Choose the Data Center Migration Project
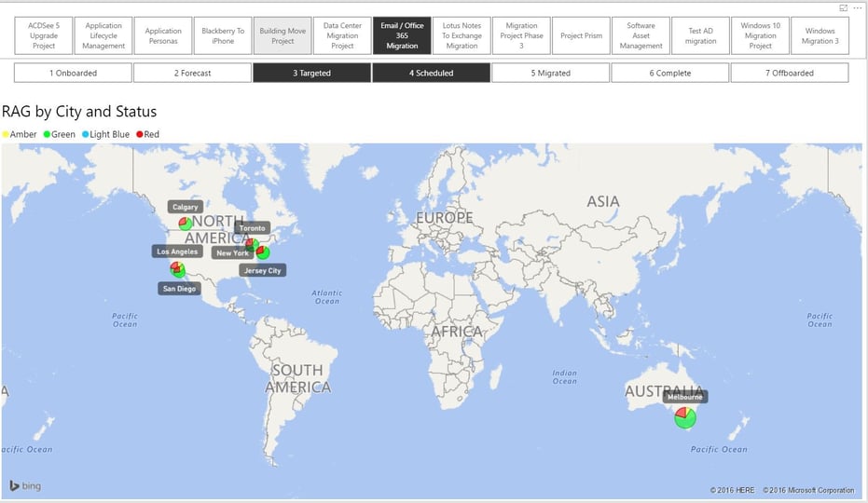This screenshot has height=503, width=868. coord(342,35)
